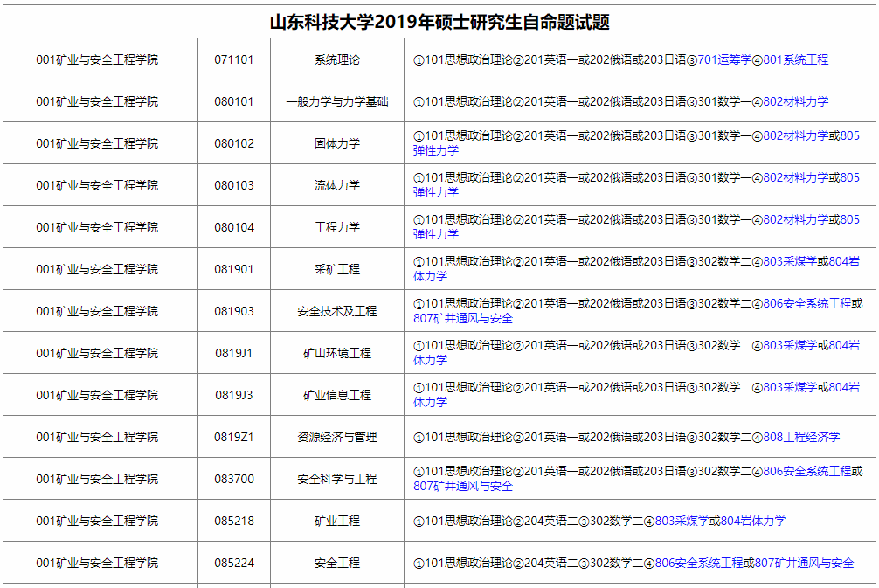Click the major name 资源经济与管理
Image resolution: width=879 pixels, height=588 pixels.
pyautogui.click(x=337, y=437)
